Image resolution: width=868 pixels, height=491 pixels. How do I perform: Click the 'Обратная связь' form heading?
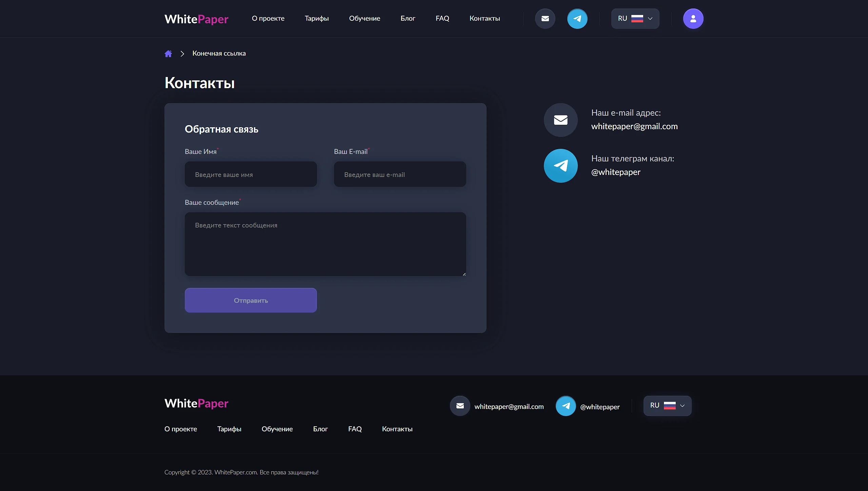coord(221,129)
